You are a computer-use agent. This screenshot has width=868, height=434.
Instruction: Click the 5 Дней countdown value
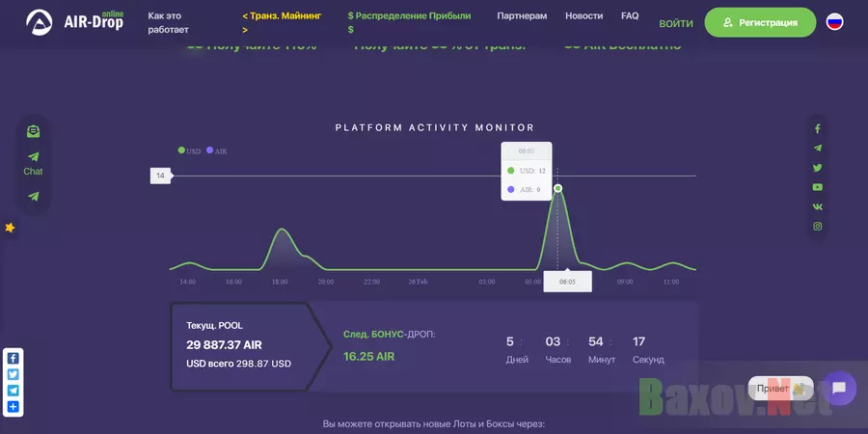[517, 350]
